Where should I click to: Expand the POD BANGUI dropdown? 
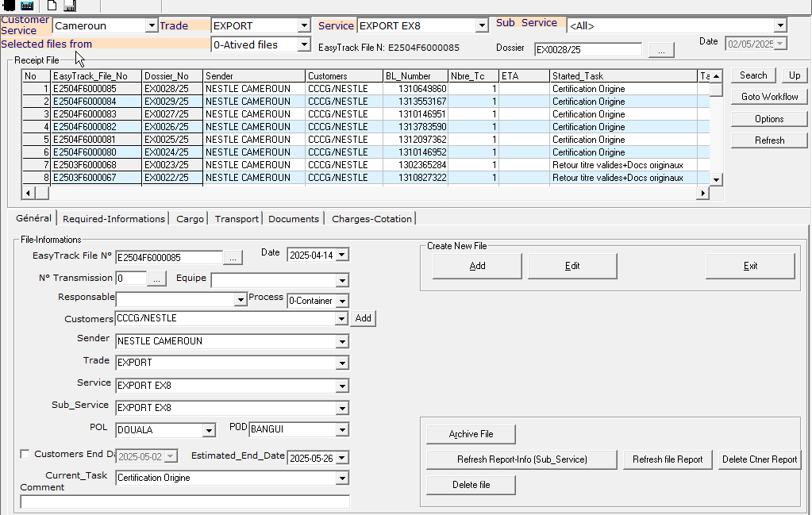[x=342, y=430]
